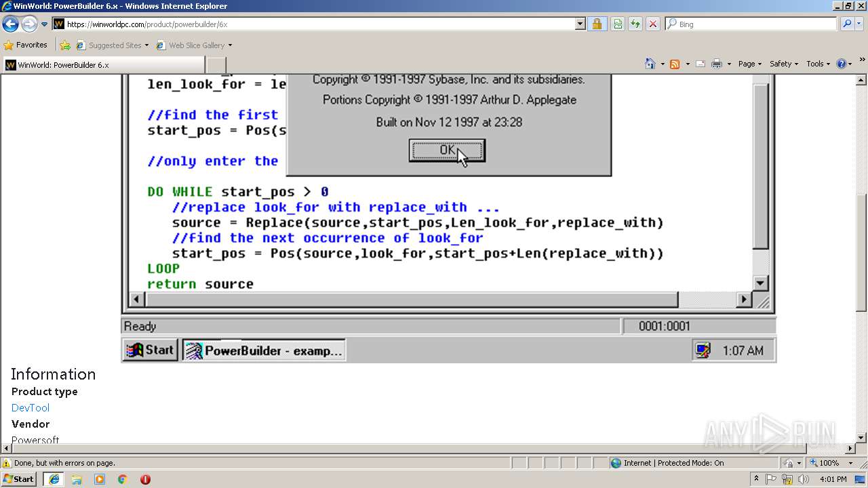Click the page error warning icon in status bar

point(7,463)
